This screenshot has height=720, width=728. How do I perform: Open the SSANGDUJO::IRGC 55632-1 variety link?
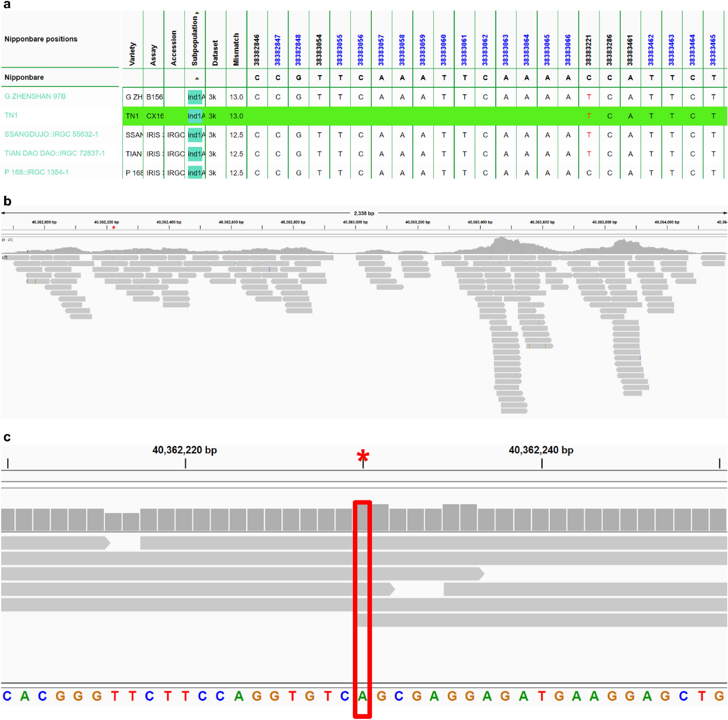51,134
